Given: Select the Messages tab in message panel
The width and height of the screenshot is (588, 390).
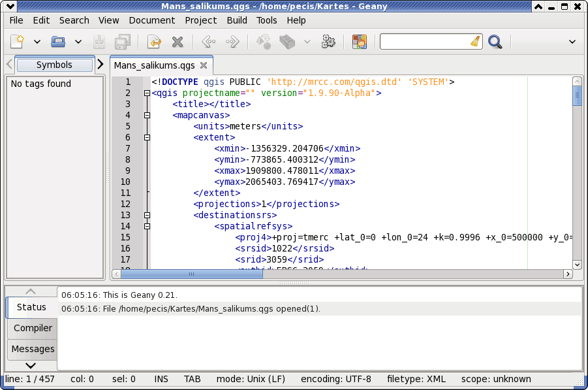Looking at the screenshot, I should (33, 349).
